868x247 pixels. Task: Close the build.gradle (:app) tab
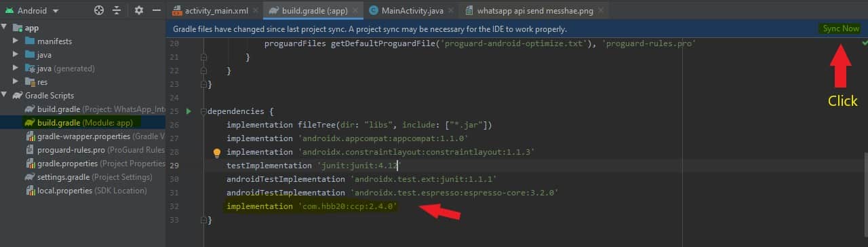point(356,11)
